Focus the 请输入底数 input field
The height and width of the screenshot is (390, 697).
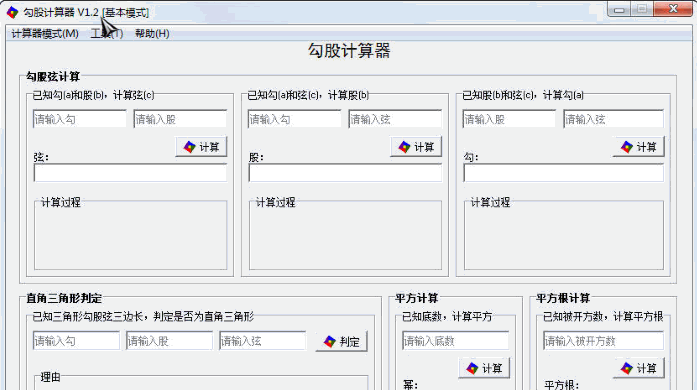tap(456, 341)
